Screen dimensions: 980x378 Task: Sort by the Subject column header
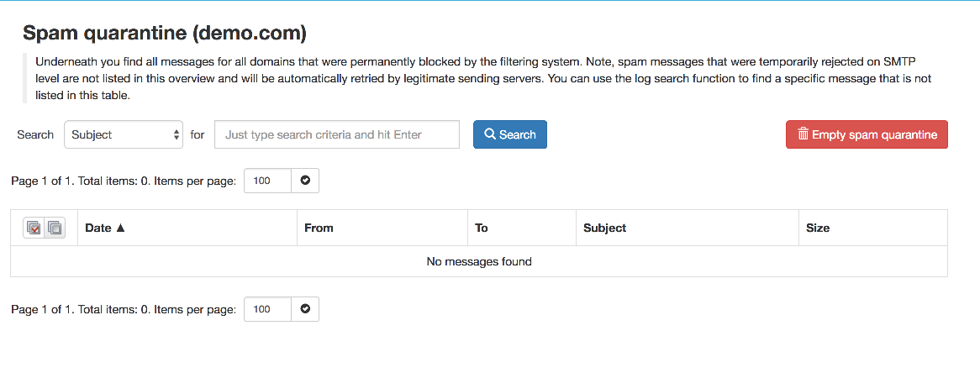tap(604, 228)
